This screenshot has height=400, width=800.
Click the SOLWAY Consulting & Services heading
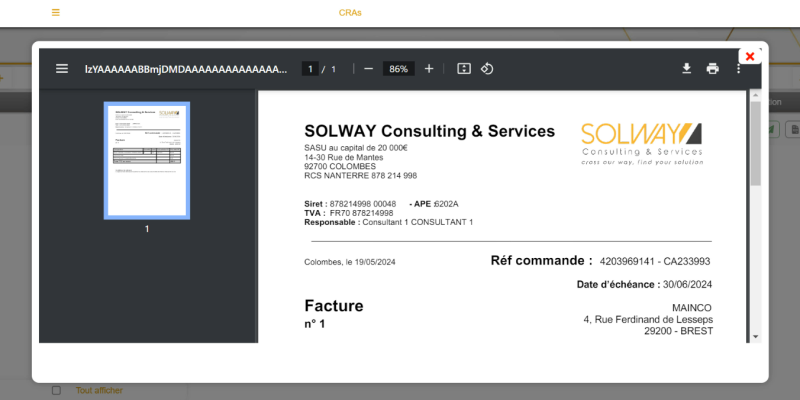click(x=430, y=131)
